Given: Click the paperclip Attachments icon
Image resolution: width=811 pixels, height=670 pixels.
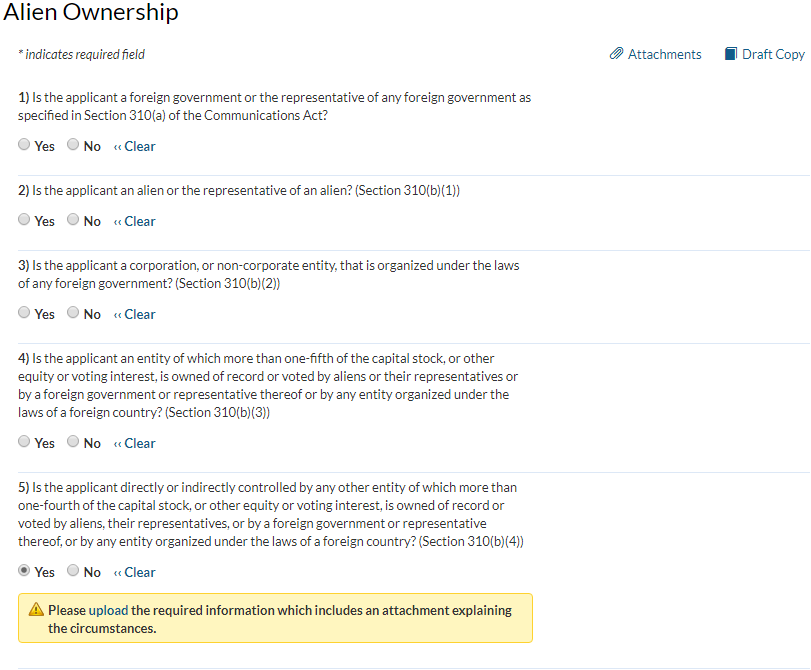Looking at the screenshot, I should point(616,54).
